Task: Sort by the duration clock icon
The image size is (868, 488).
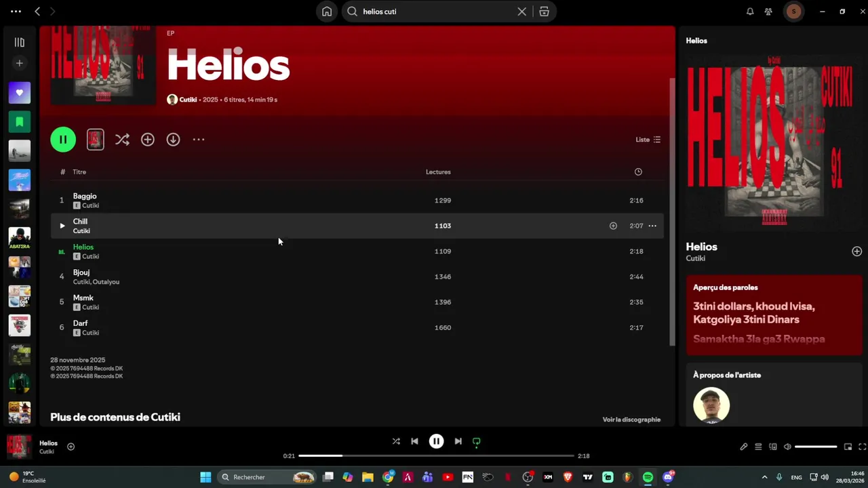Action: point(638,172)
